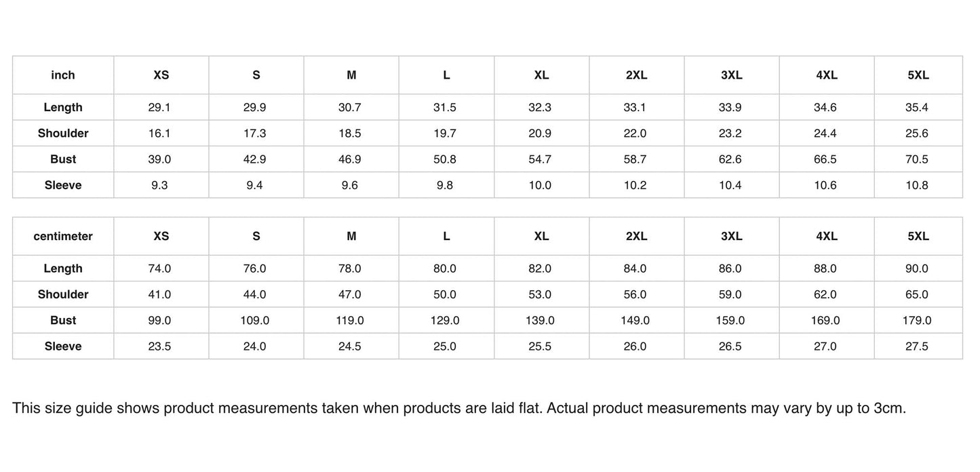Image resolution: width=980 pixels, height=472 pixels.
Task: Click the "inch" table header cell
Action: pyautogui.click(x=63, y=75)
